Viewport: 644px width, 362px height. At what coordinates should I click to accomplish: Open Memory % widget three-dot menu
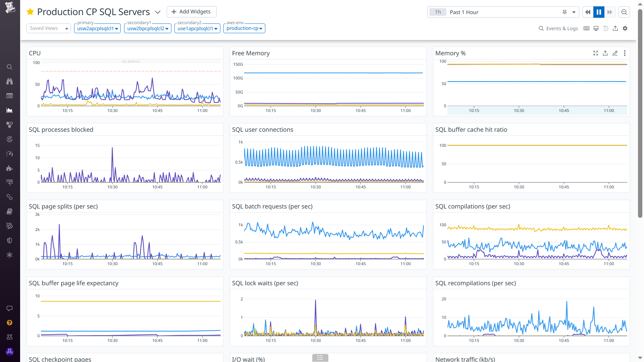coord(625,53)
